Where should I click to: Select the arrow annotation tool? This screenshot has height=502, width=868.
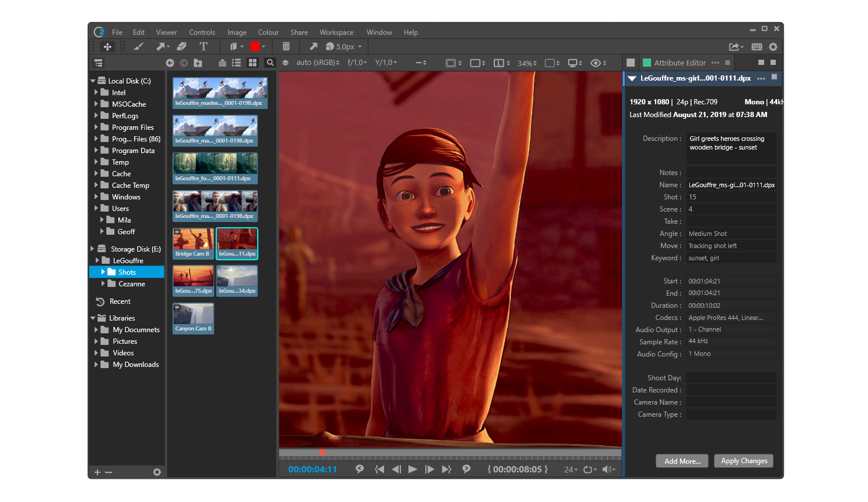(161, 46)
